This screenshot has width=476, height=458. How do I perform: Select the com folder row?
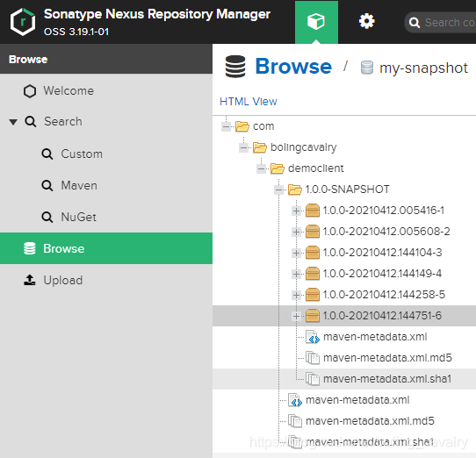point(344,126)
